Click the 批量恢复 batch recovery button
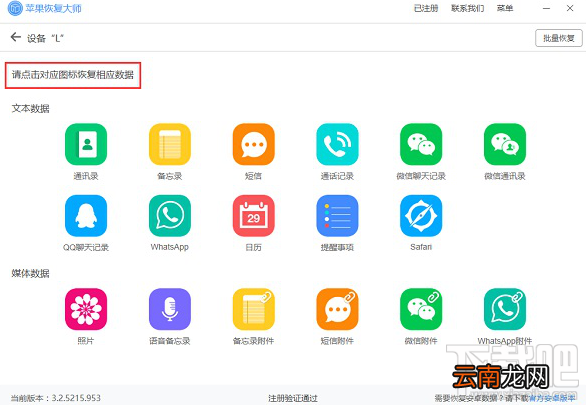This screenshot has width=586, height=405. pyautogui.click(x=559, y=38)
